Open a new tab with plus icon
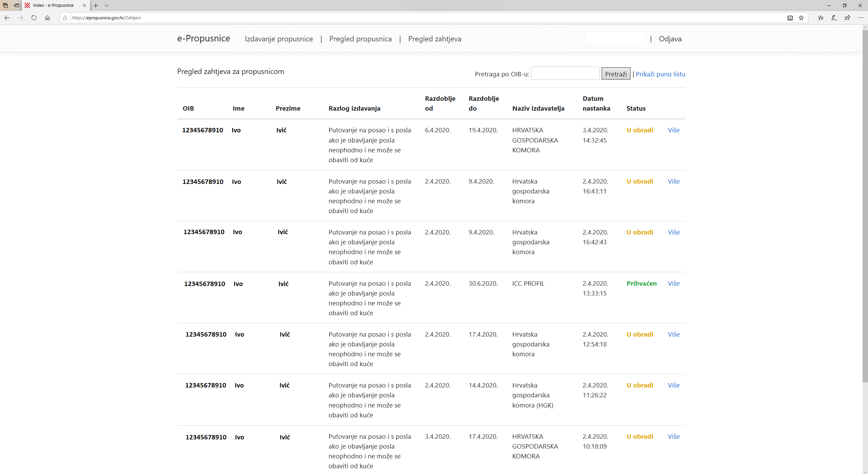Screen dimensions: 868x474 pos(96,5)
